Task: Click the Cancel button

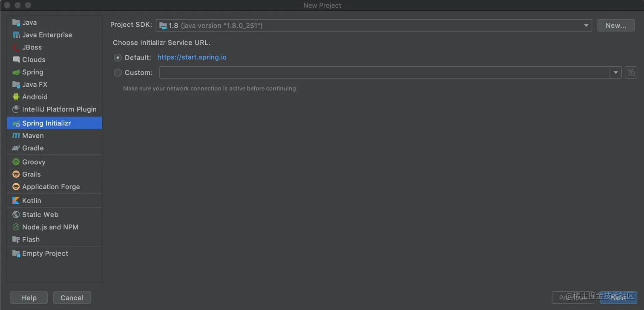Action: [x=72, y=298]
